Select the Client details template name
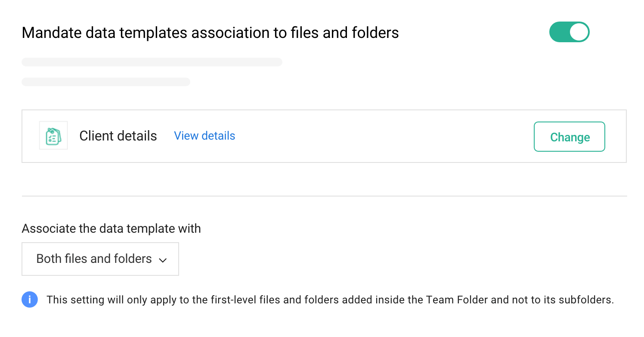The image size is (644, 337). pos(118,136)
